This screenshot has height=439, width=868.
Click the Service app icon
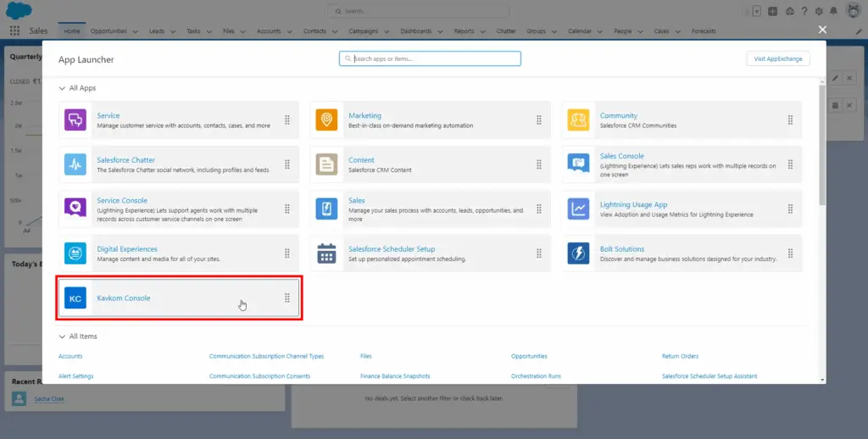(x=75, y=120)
